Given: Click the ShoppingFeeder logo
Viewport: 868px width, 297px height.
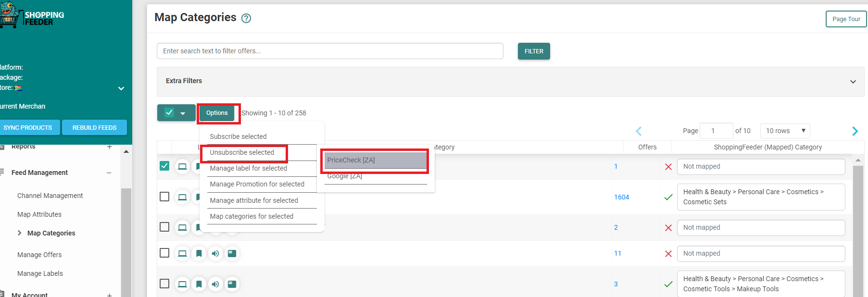Looking at the screenshot, I should [x=32, y=15].
